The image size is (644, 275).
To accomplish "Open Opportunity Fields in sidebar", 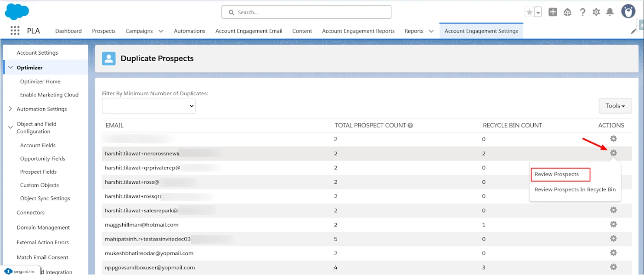I will pos(43,159).
